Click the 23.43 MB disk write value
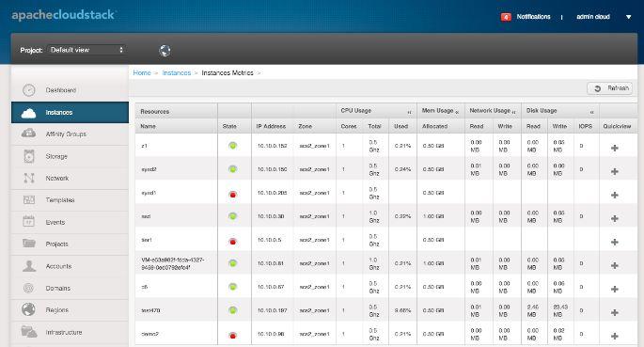Image resolution: width=644 pixels, height=347 pixels. (560, 310)
